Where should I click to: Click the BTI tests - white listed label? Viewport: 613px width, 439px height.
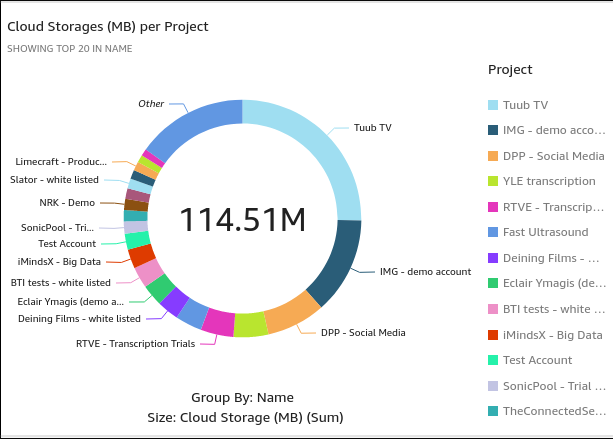(61, 283)
